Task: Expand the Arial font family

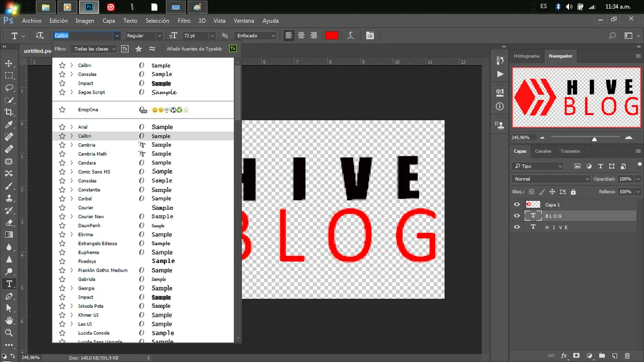Action: [71, 127]
